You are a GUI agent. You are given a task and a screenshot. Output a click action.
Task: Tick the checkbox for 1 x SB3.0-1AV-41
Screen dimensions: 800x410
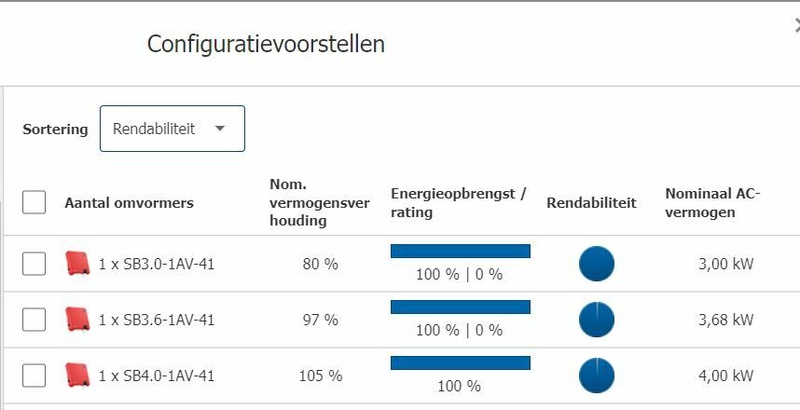[x=34, y=264]
